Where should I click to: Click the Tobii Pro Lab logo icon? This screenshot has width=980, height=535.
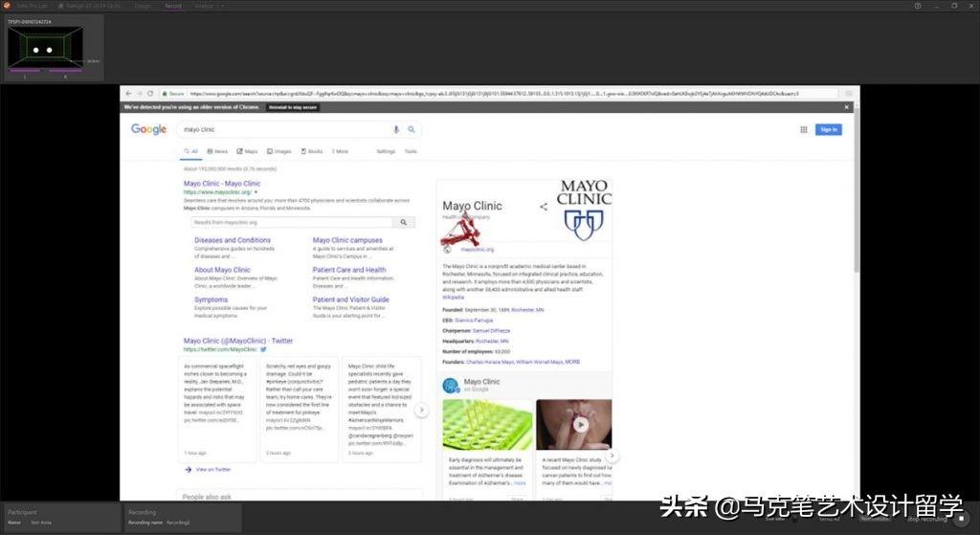7,5
